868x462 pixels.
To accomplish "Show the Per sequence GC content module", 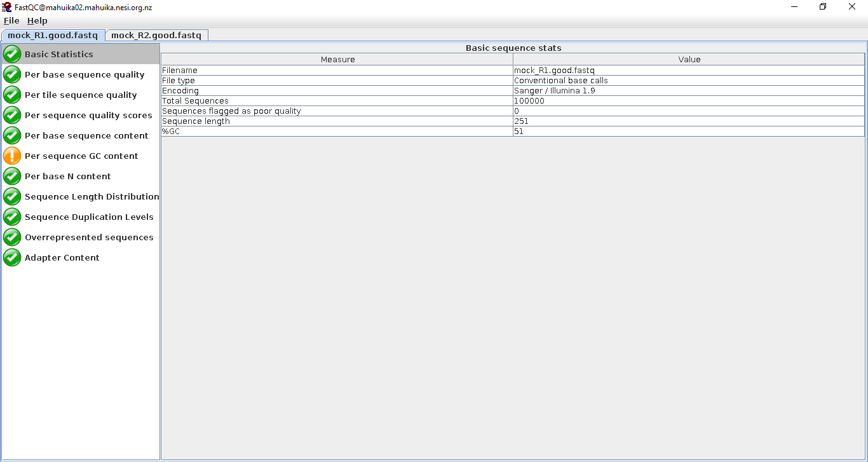I will click(81, 156).
